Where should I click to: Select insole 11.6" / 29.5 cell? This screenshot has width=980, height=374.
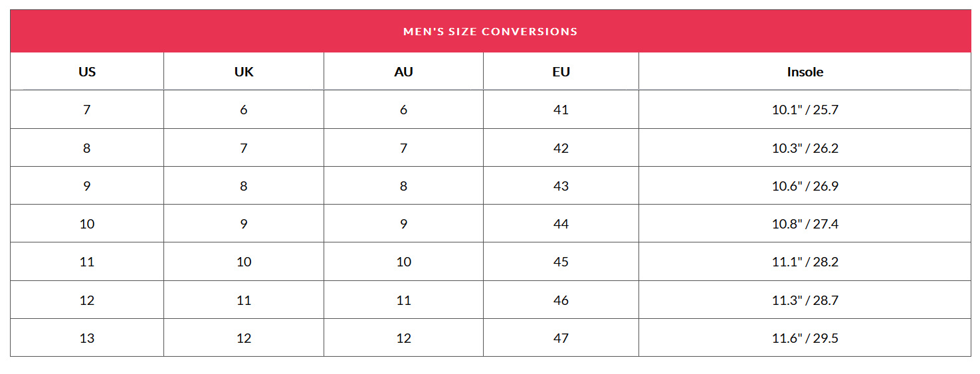805,338
